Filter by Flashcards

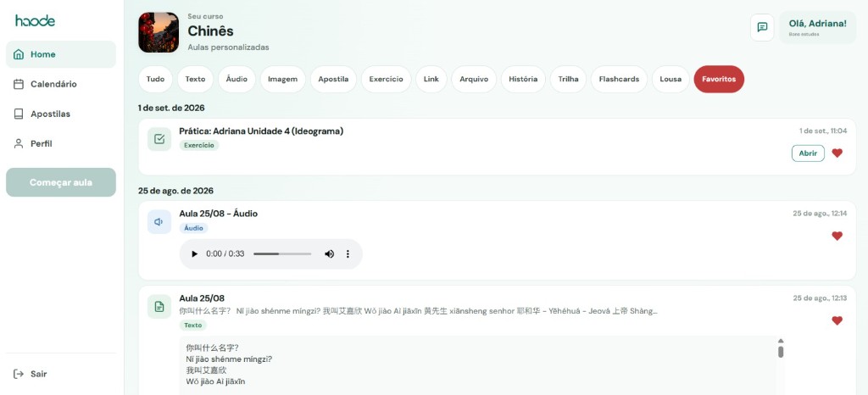click(x=619, y=79)
